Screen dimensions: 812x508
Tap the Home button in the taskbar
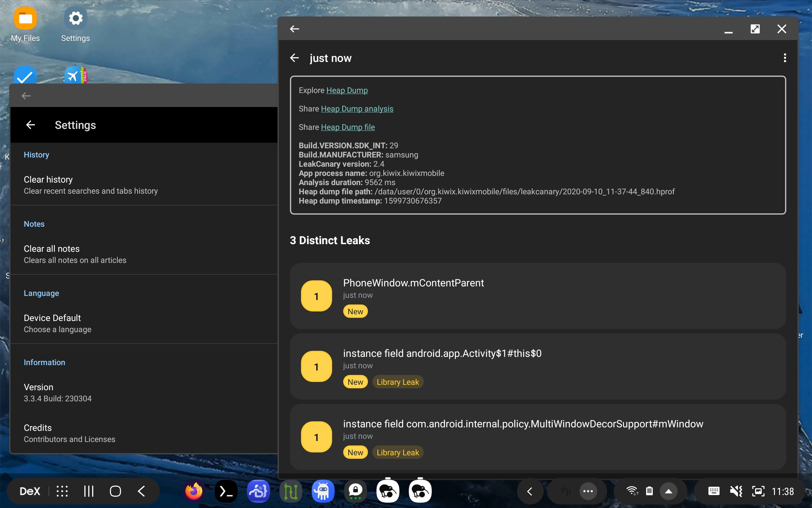click(115, 491)
